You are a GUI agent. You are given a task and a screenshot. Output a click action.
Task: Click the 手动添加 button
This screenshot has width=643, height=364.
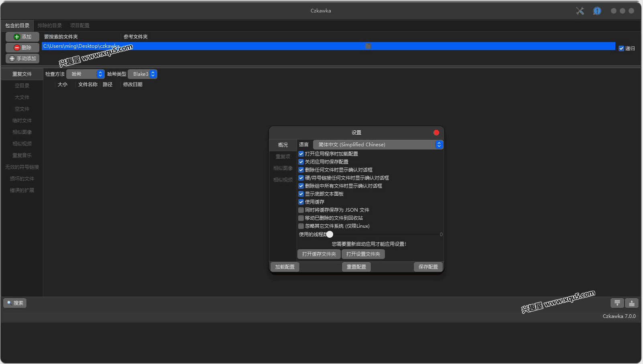pyautogui.click(x=22, y=59)
